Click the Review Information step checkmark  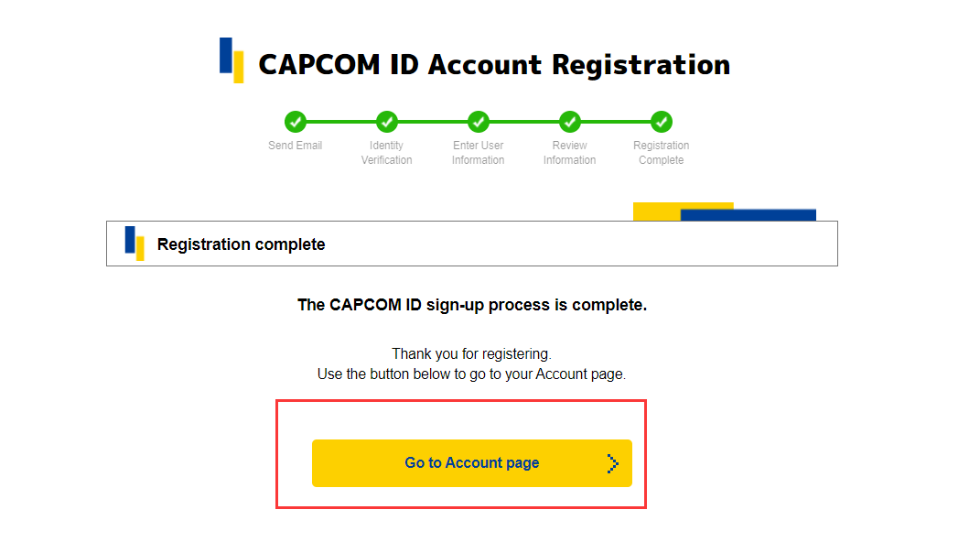point(569,122)
